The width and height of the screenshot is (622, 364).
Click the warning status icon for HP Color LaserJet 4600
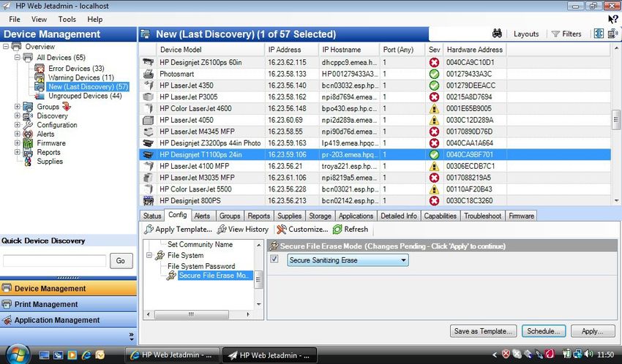[x=434, y=108]
